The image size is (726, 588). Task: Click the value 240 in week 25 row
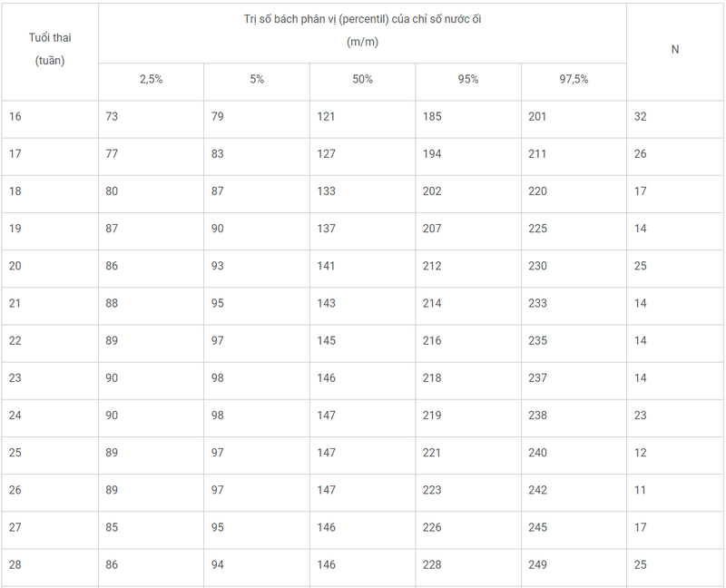coord(537,453)
